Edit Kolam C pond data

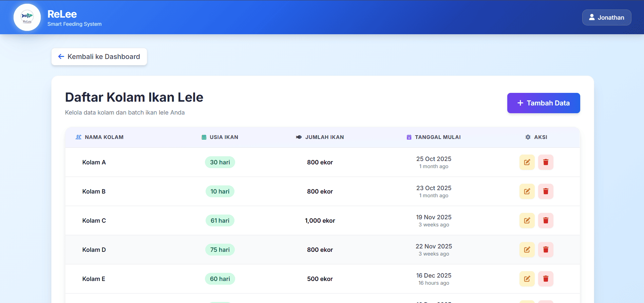tap(527, 221)
